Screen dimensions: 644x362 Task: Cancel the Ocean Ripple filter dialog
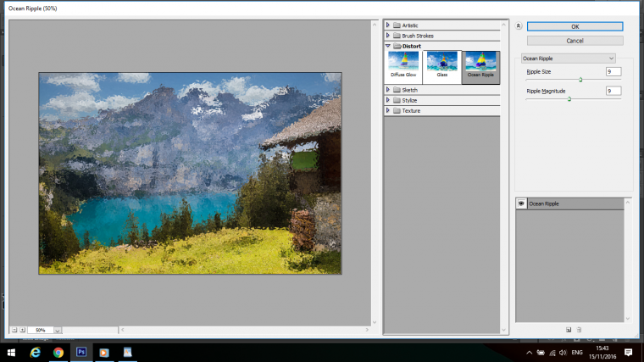[575, 41]
